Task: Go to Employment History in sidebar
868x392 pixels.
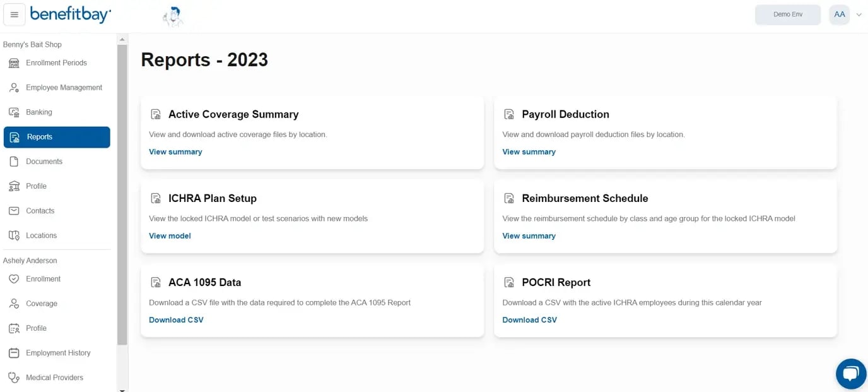Action: click(57, 353)
